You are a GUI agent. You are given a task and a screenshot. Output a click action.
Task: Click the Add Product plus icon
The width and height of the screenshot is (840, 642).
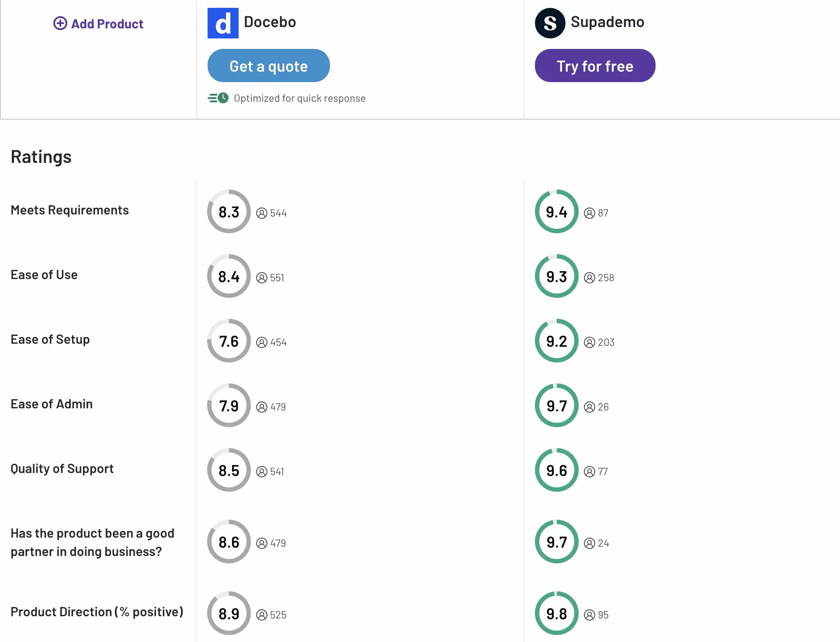point(60,24)
